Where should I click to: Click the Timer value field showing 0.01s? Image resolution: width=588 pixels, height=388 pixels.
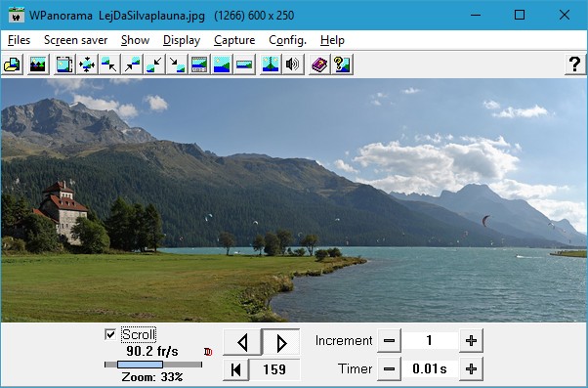click(430, 369)
